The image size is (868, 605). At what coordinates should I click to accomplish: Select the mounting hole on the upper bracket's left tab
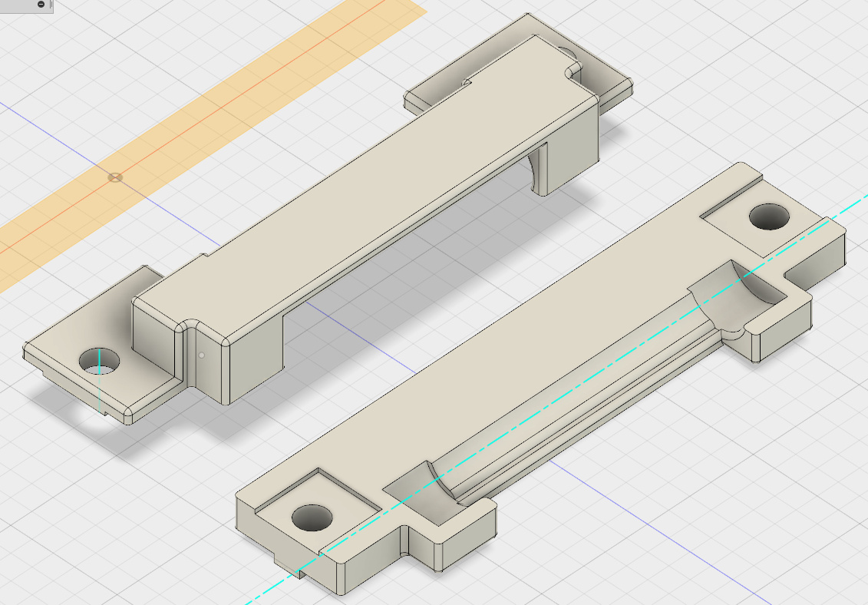[x=99, y=361]
